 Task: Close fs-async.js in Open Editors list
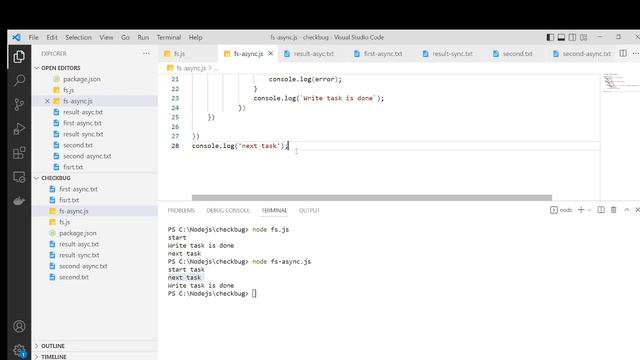(x=47, y=101)
